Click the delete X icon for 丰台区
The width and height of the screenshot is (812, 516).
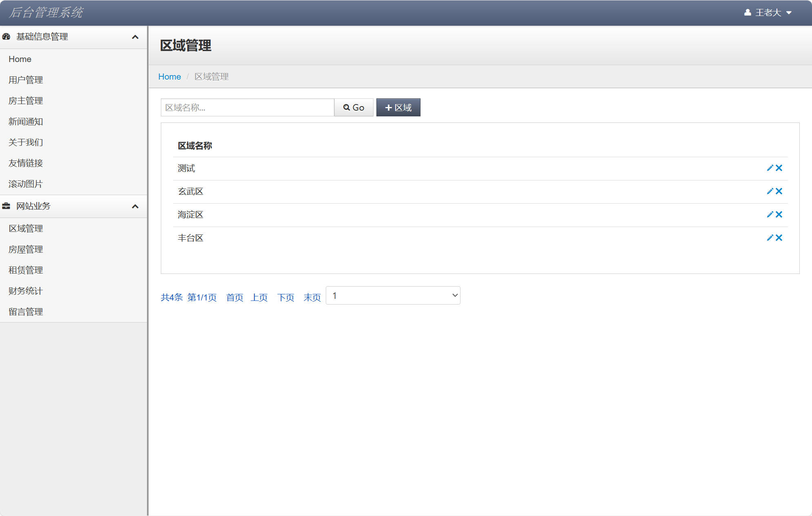pyautogui.click(x=779, y=238)
